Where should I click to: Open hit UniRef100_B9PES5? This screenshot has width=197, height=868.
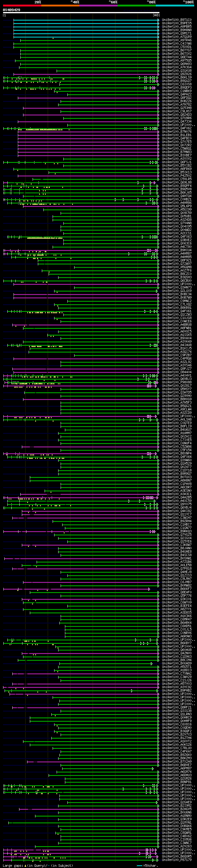point(177,23)
